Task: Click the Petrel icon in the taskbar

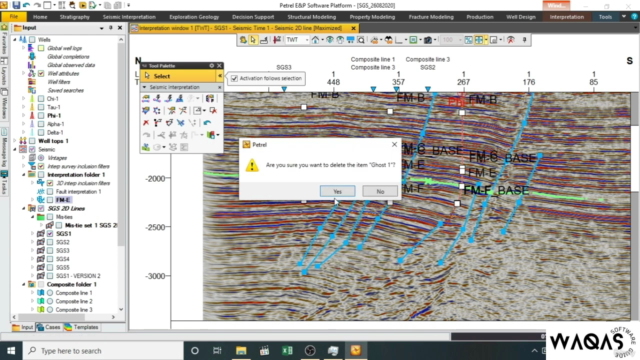Action: (356, 351)
